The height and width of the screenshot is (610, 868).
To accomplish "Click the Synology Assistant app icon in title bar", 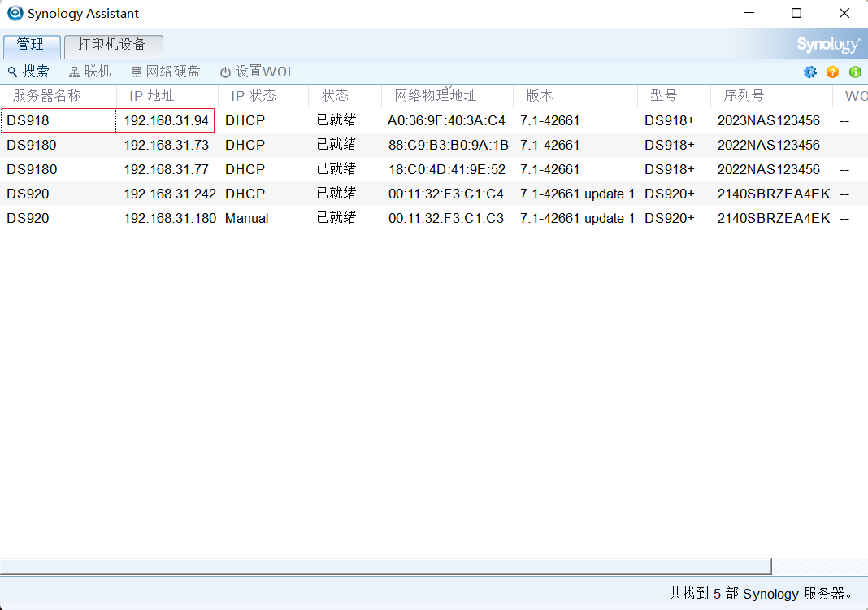I will click(15, 13).
